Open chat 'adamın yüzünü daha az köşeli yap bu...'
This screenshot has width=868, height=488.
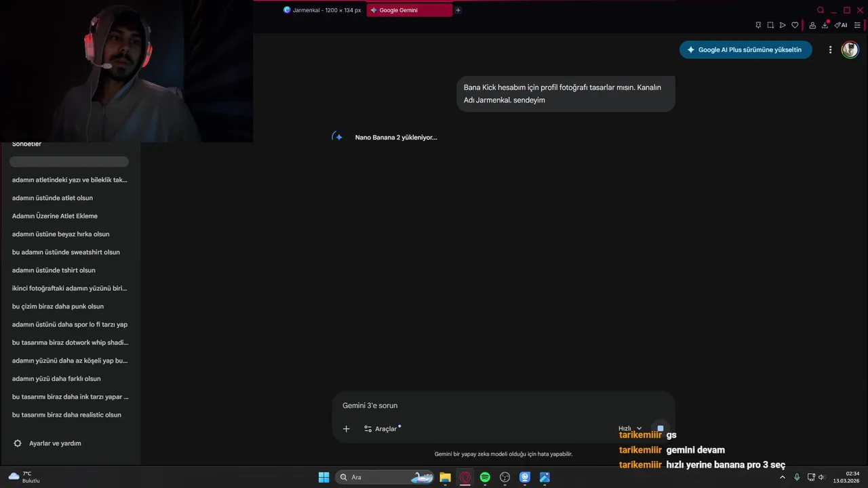coord(70,361)
